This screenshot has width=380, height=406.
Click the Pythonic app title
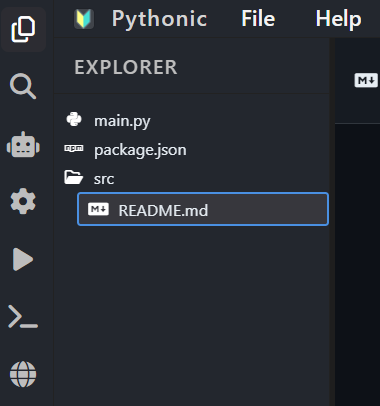click(159, 19)
